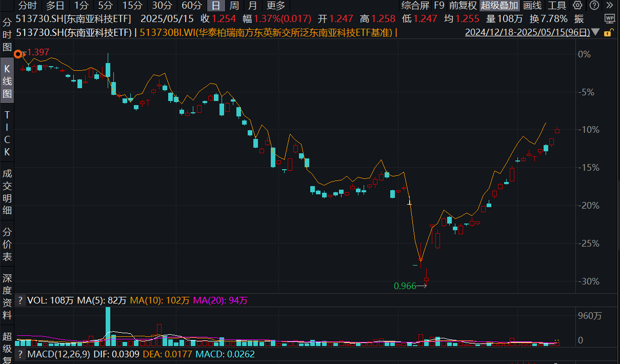The height and width of the screenshot is (364, 620).
Task: Open 分时图 in the left sidebar
Action: 7,35
